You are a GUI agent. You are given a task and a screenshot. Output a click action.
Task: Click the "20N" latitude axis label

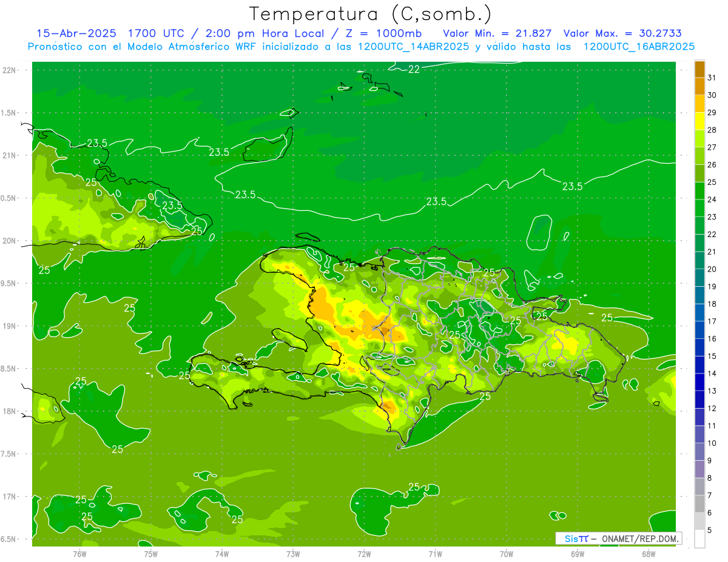(9, 241)
